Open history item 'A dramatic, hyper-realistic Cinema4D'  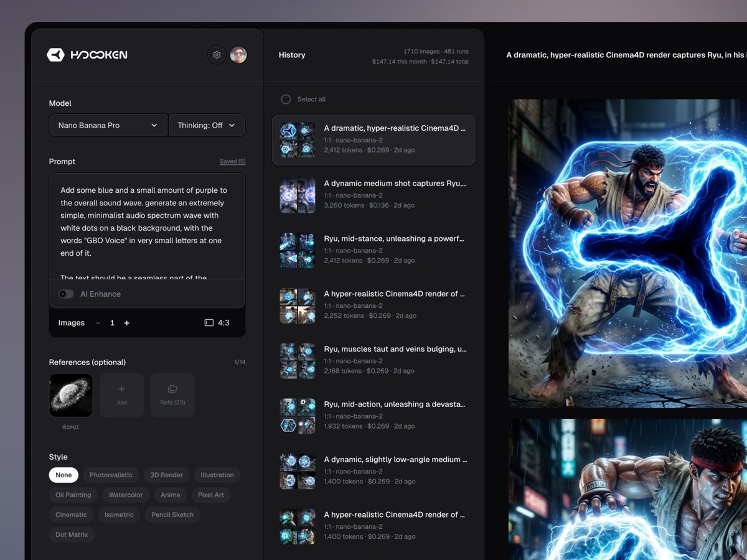point(374,139)
